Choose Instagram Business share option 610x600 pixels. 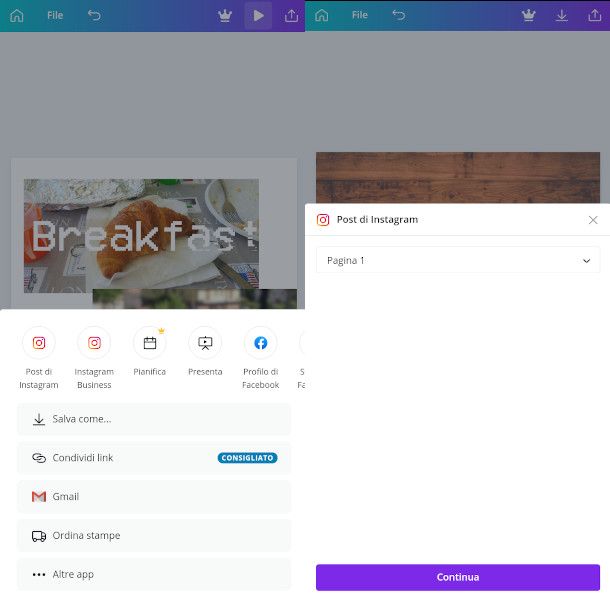click(94, 358)
